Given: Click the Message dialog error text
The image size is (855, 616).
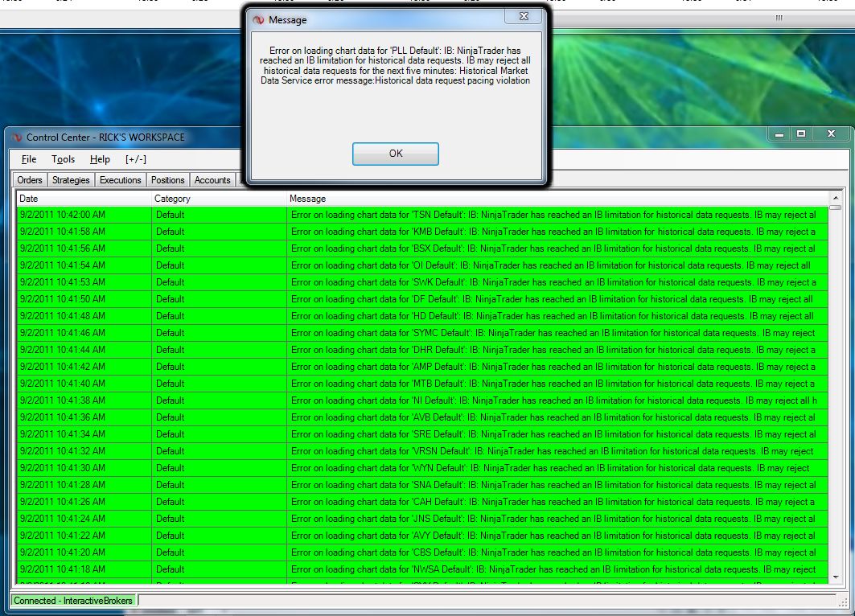Looking at the screenshot, I should [396, 65].
